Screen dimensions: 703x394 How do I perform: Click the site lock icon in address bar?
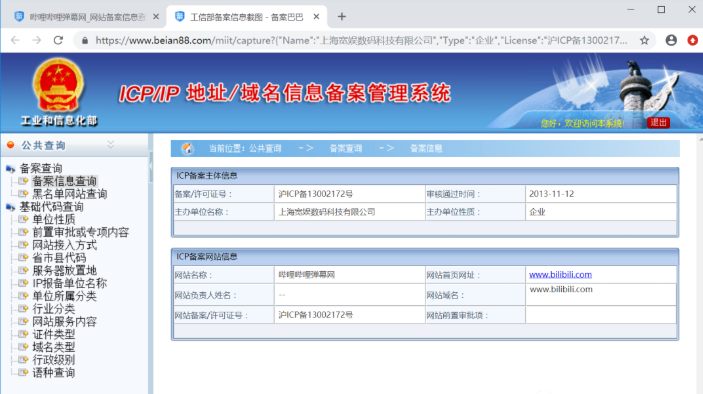pyautogui.click(x=85, y=40)
